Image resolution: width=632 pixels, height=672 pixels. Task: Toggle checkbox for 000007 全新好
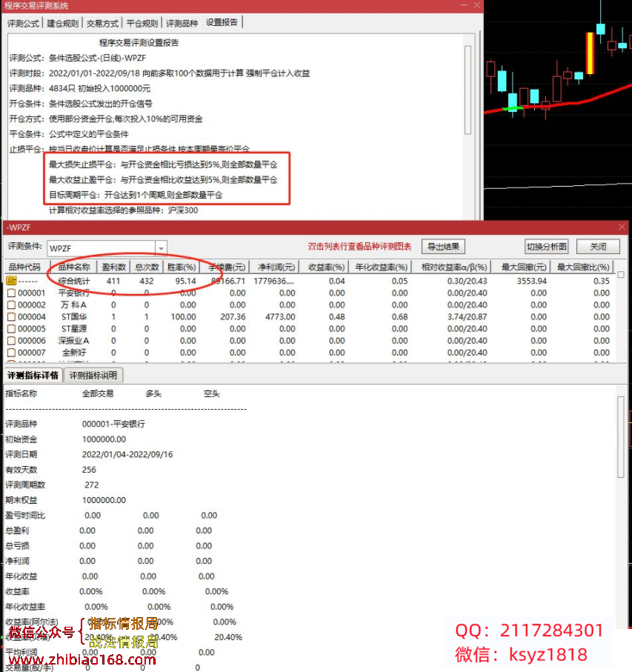[x=12, y=353]
